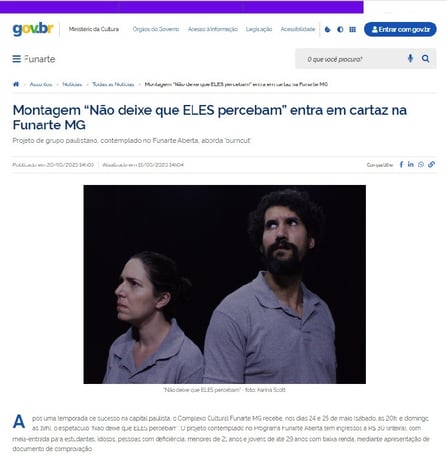Share the article via WhatsApp
The width and height of the screenshot is (447, 456).
421,164
